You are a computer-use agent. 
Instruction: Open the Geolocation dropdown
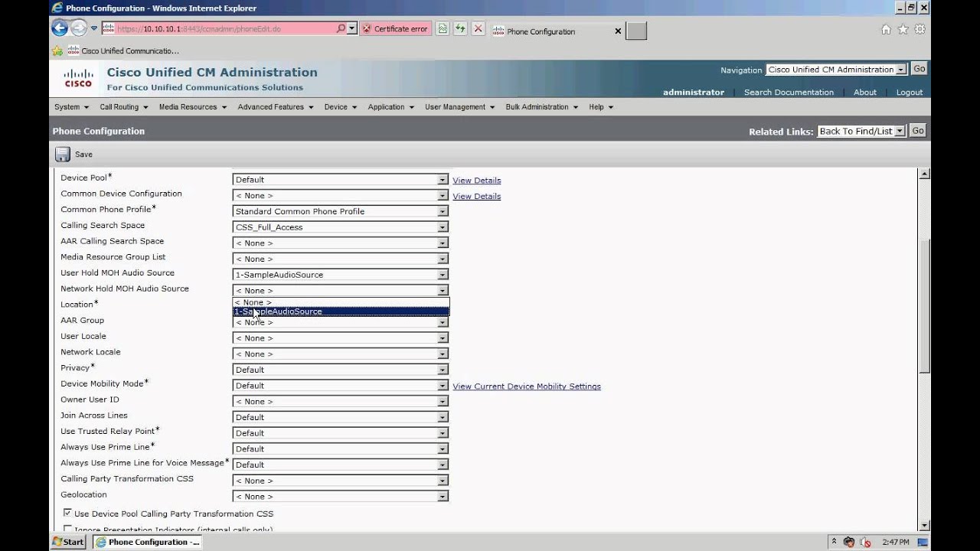tap(340, 496)
